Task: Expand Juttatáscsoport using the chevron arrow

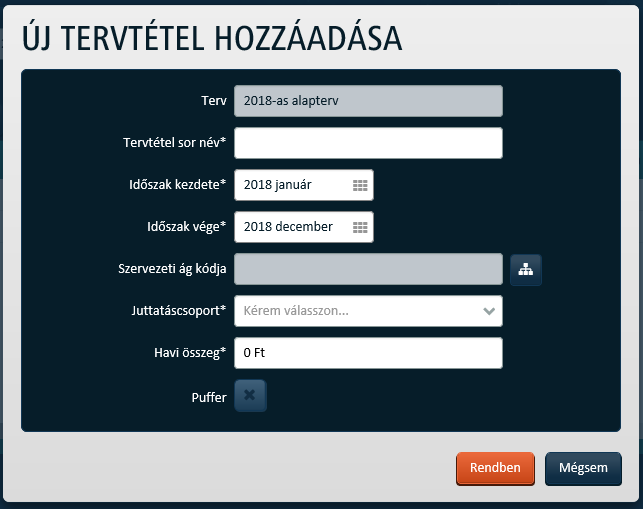Action: click(489, 311)
